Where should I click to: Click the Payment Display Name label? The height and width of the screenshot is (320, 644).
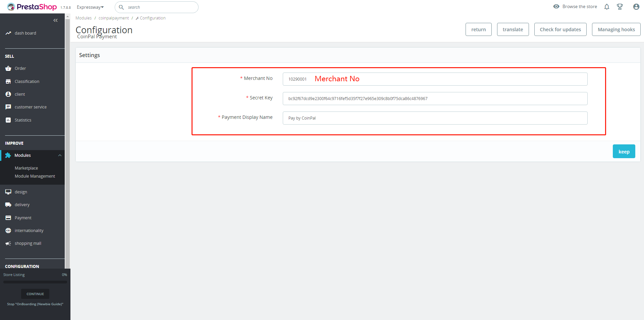pos(247,117)
